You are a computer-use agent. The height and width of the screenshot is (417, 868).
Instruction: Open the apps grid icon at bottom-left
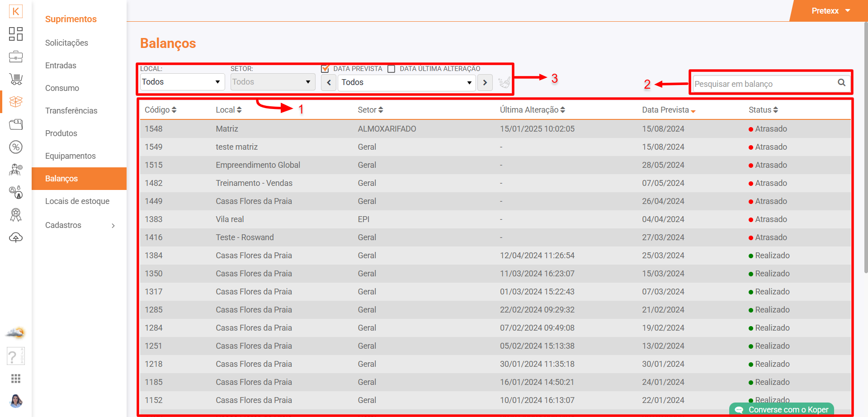[16, 379]
